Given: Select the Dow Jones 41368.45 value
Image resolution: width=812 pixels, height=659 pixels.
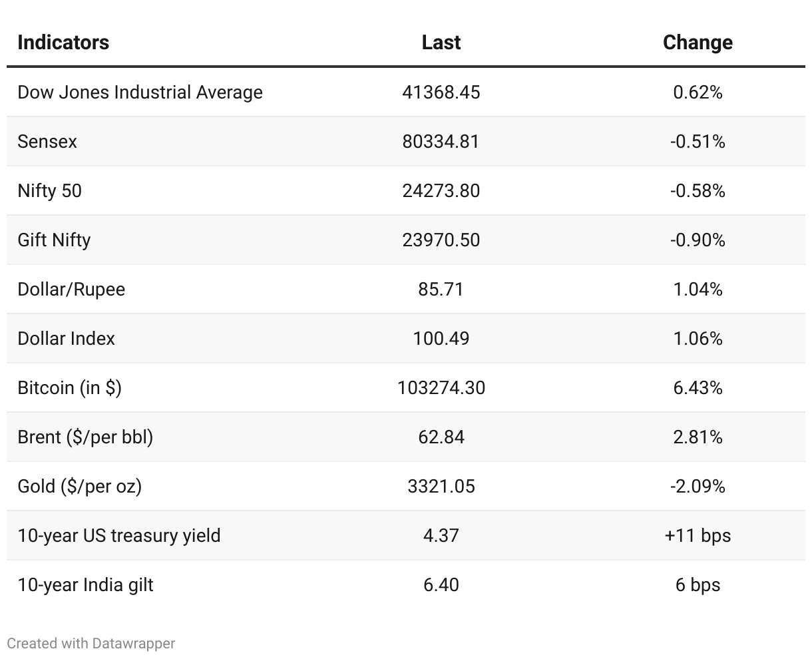Looking at the screenshot, I should pos(441,92).
